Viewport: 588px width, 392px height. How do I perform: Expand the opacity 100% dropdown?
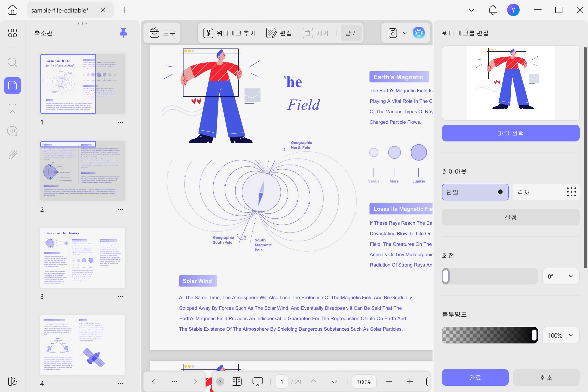tap(561, 335)
